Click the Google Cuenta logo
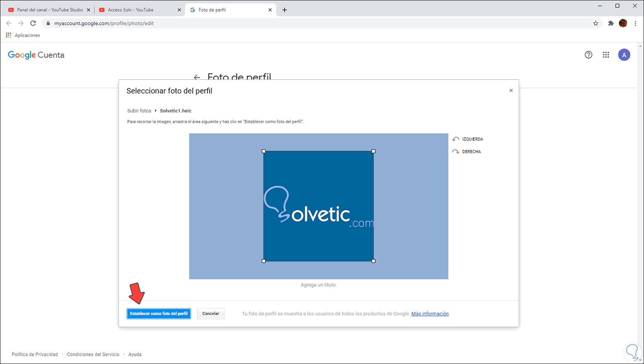Screen dimensions: 644x364 tap(36, 55)
